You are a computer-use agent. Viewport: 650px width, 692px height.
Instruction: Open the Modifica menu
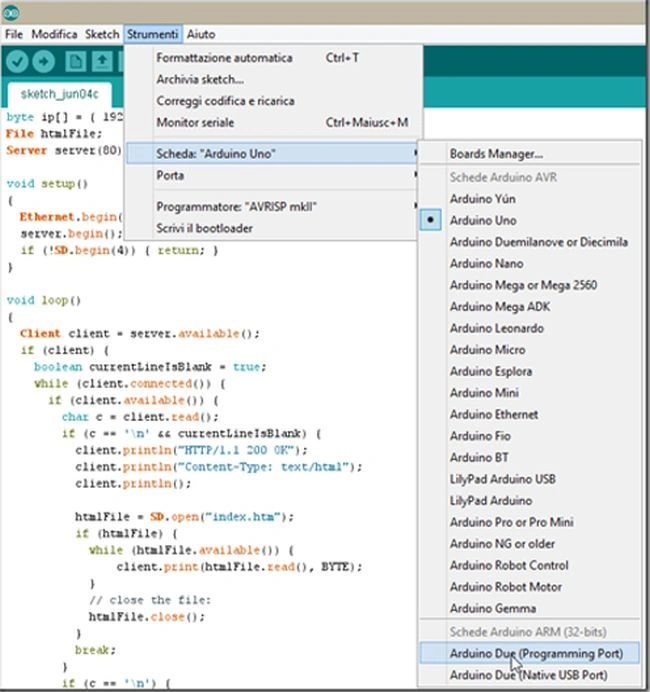[54, 34]
